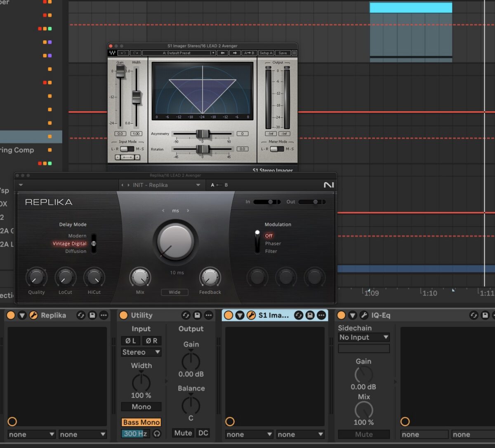The image size is (495, 448).
Task: Save the Utility preset with disk icon
Action: [x=198, y=315]
